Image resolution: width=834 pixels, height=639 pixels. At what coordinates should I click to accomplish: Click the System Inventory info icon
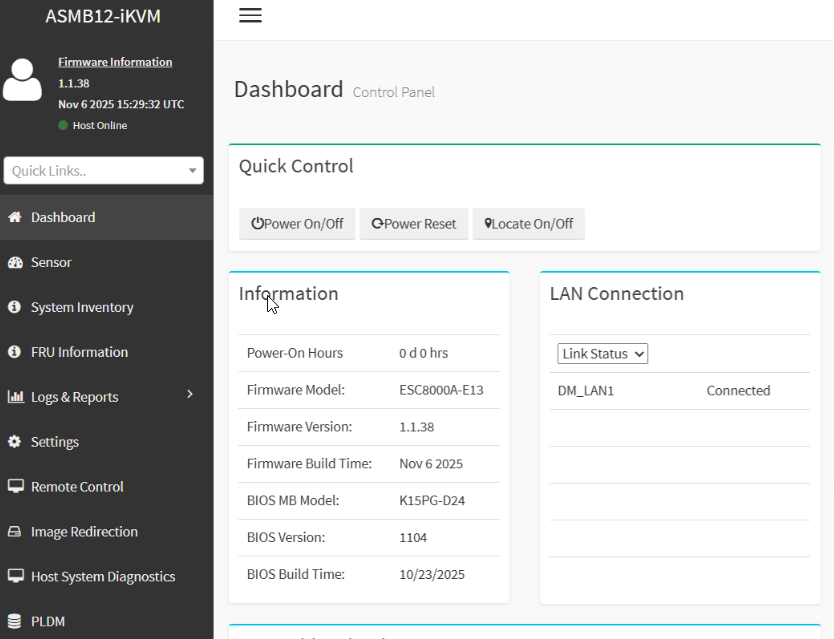click(x=15, y=307)
